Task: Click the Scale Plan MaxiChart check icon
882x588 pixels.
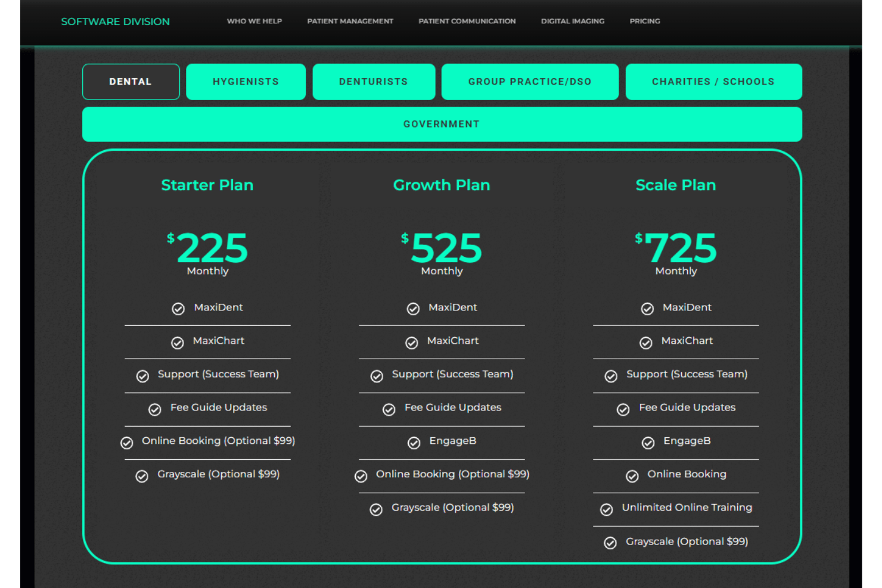Action: coord(646,343)
